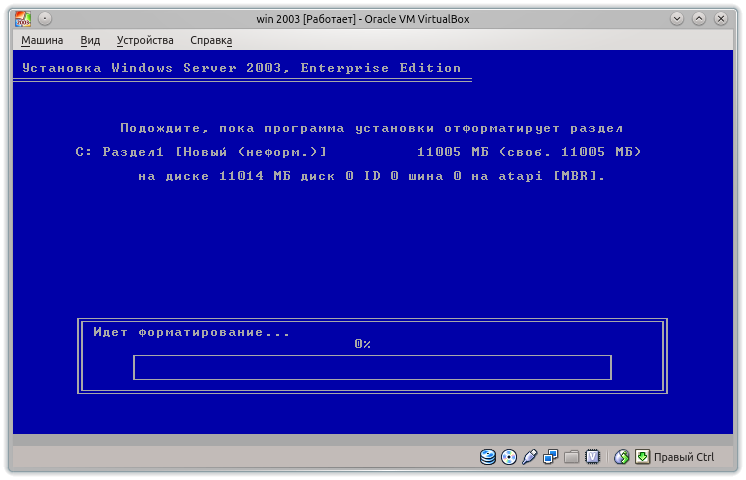This screenshot has width=746, height=480.
Task: Minimize the VirtualBox window
Action: (x=677, y=19)
